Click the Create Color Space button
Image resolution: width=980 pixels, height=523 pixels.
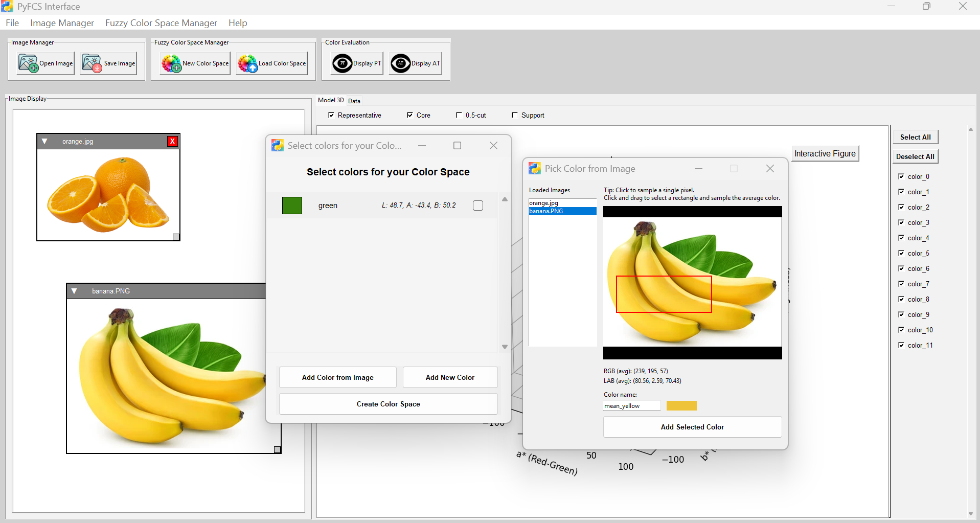388,404
